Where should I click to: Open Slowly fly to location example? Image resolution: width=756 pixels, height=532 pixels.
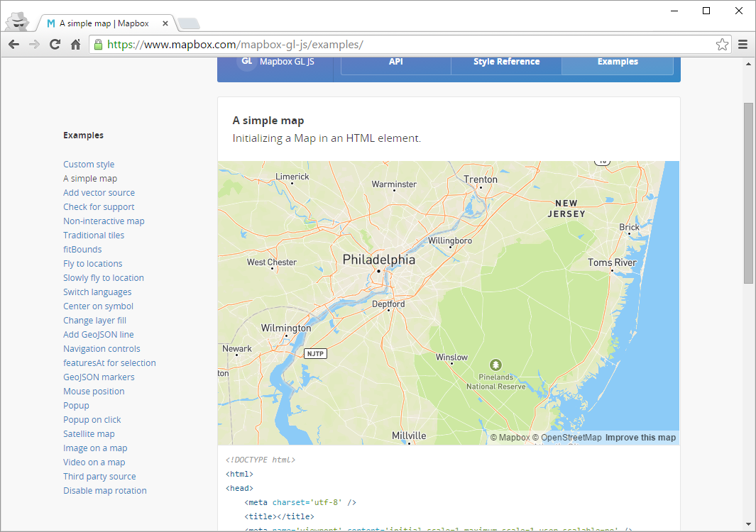(103, 278)
